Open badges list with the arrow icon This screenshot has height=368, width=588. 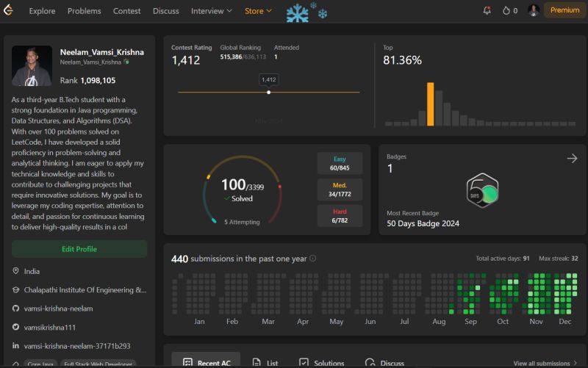[572, 159]
